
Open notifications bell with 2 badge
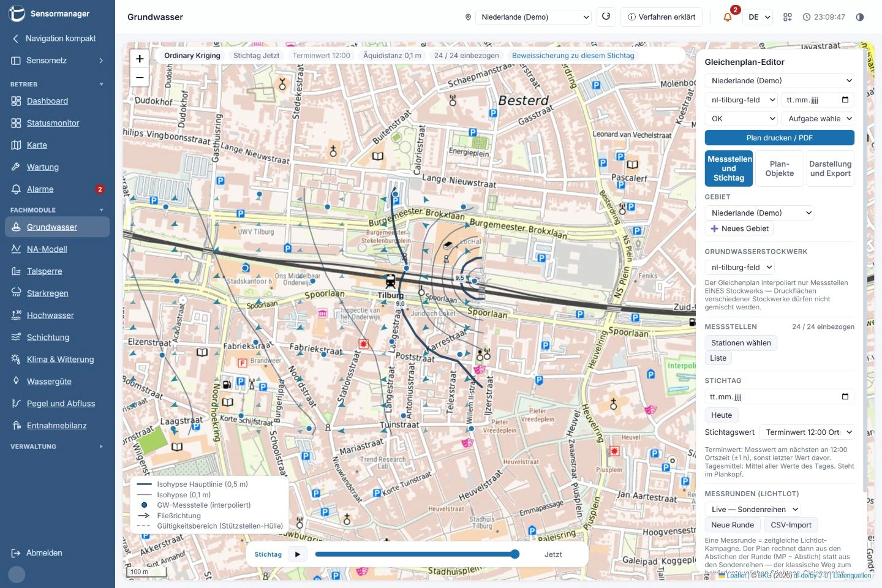(728, 17)
